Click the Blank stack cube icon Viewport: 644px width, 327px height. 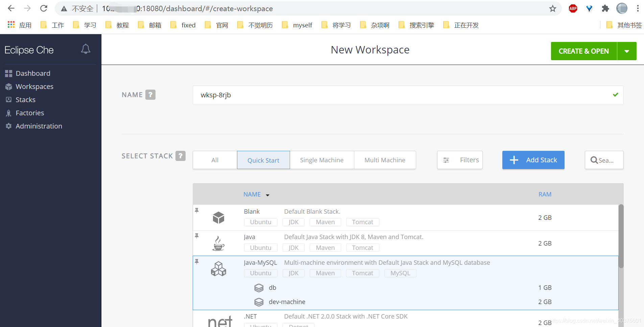point(218,217)
